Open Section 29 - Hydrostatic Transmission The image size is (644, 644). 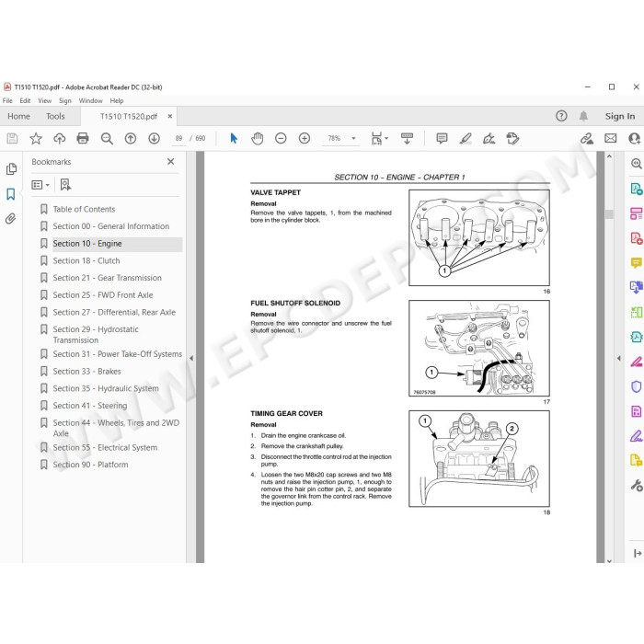pyautogui.click(x=96, y=335)
